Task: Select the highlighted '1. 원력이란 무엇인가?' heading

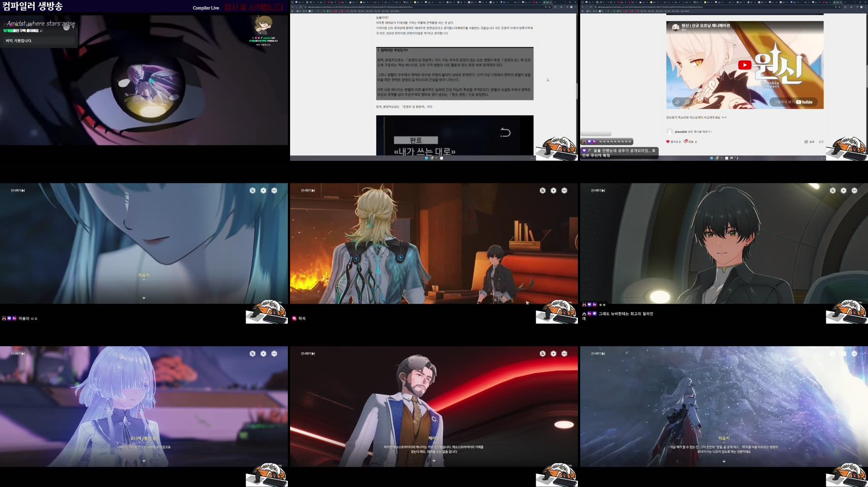Action: point(393,50)
